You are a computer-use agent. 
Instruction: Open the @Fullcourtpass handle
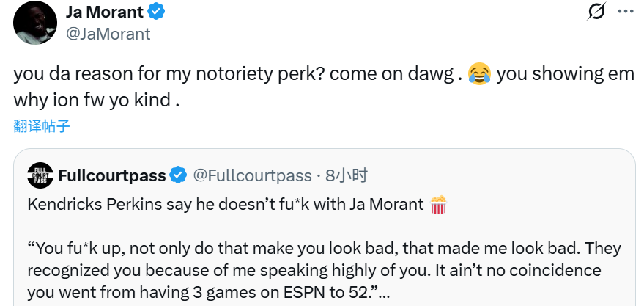coord(252,175)
